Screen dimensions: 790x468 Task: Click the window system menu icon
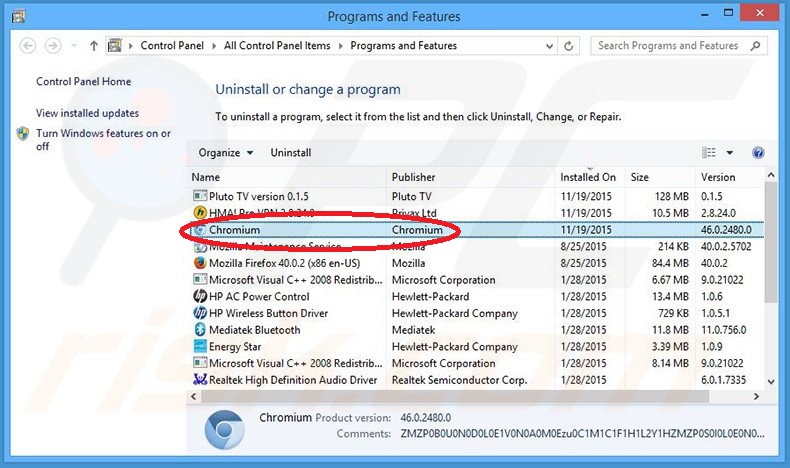[19, 16]
